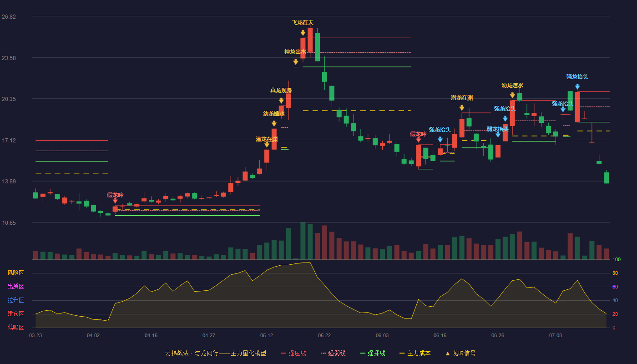Click the 建仓区 zone label
Image resolution: width=637 pixels, height=364 pixels.
tap(16, 314)
